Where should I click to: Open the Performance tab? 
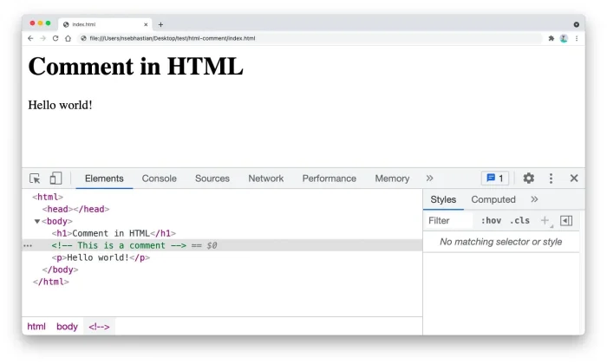(x=329, y=179)
